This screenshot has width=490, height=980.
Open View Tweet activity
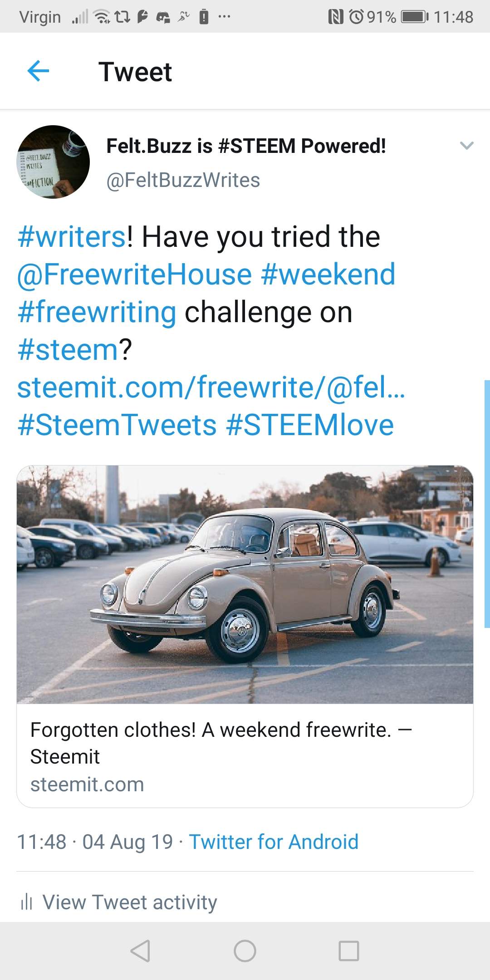pos(129,902)
